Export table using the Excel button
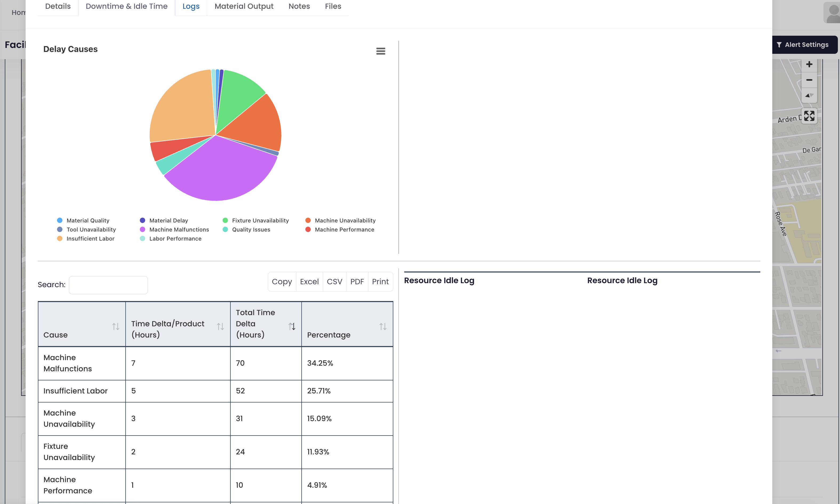 (309, 282)
